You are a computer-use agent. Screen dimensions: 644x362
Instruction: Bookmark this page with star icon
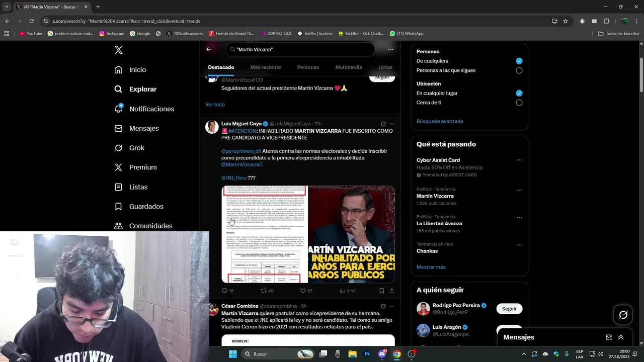click(x=566, y=21)
